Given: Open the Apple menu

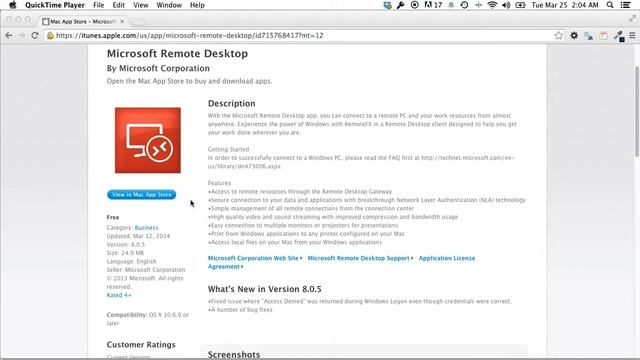Looking at the screenshot, I should 13,5.
